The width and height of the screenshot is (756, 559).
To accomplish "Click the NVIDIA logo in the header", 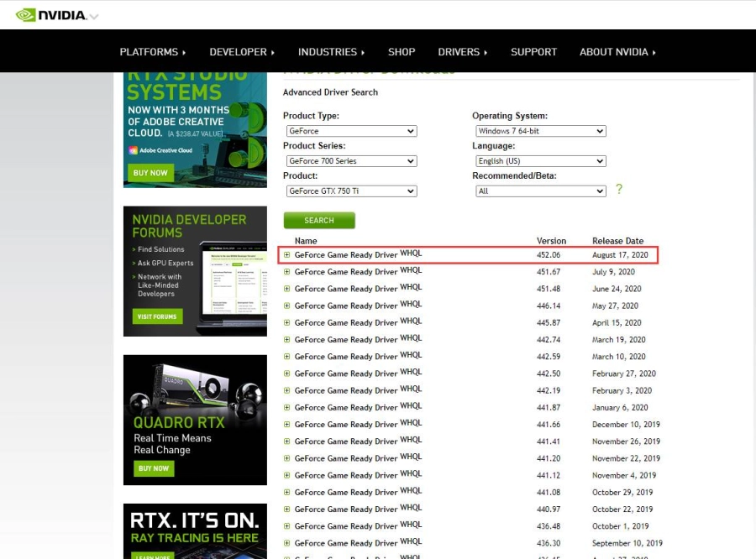I will click(50, 14).
